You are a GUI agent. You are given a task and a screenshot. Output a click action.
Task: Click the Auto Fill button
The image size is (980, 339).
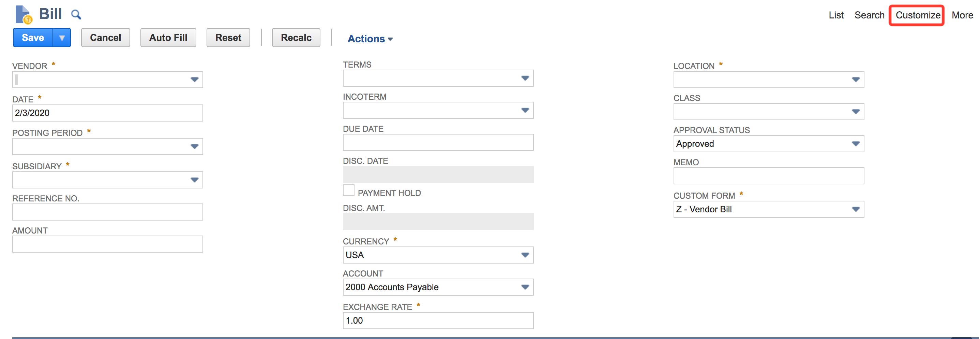(x=168, y=37)
